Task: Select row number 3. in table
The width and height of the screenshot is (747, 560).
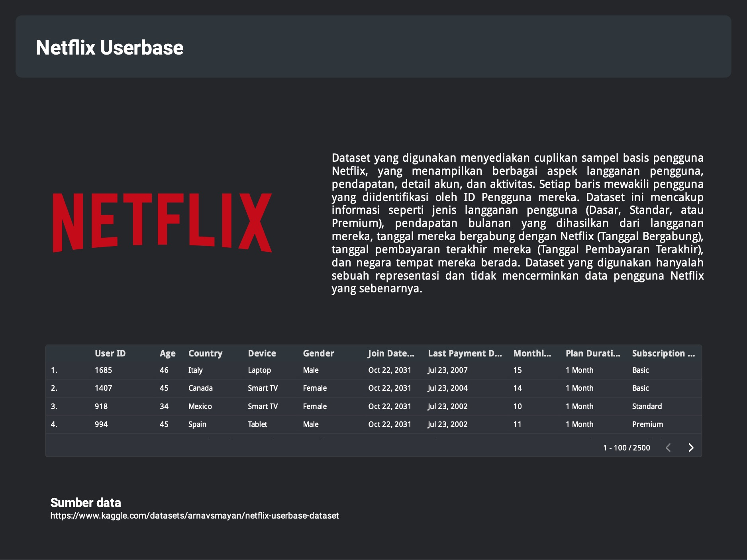Action: [x=54, y=406]
